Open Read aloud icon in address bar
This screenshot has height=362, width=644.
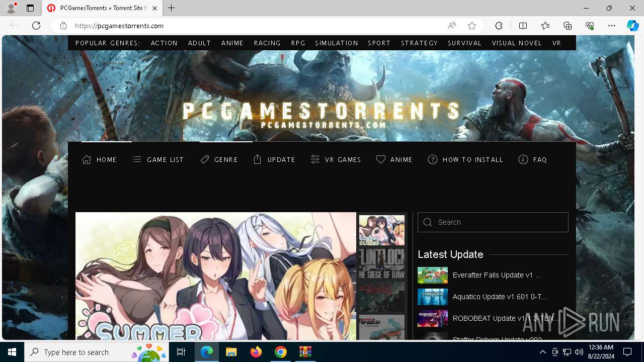[452, 26]
